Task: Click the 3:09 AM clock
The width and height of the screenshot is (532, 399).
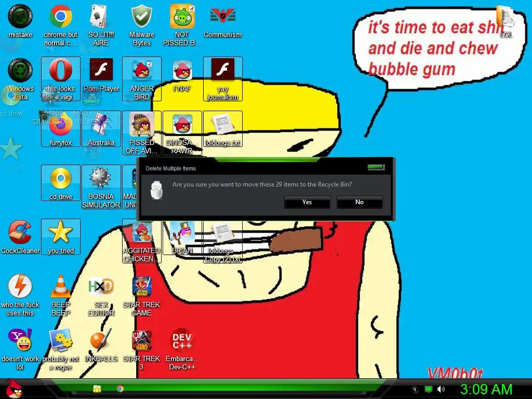Action: (486, 389)
